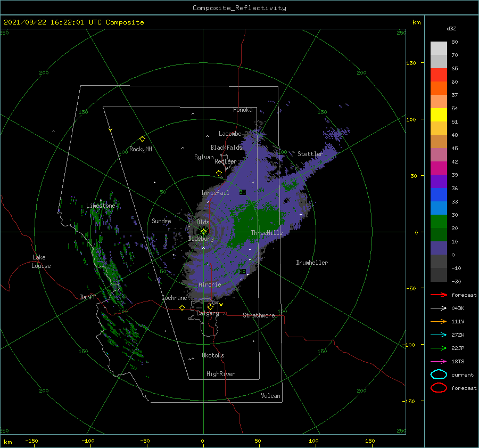Image resolution: width=479 pixels, height=448 pixels.
Task: Click the red forecast arrow legend icon
Action: point(439,295)
